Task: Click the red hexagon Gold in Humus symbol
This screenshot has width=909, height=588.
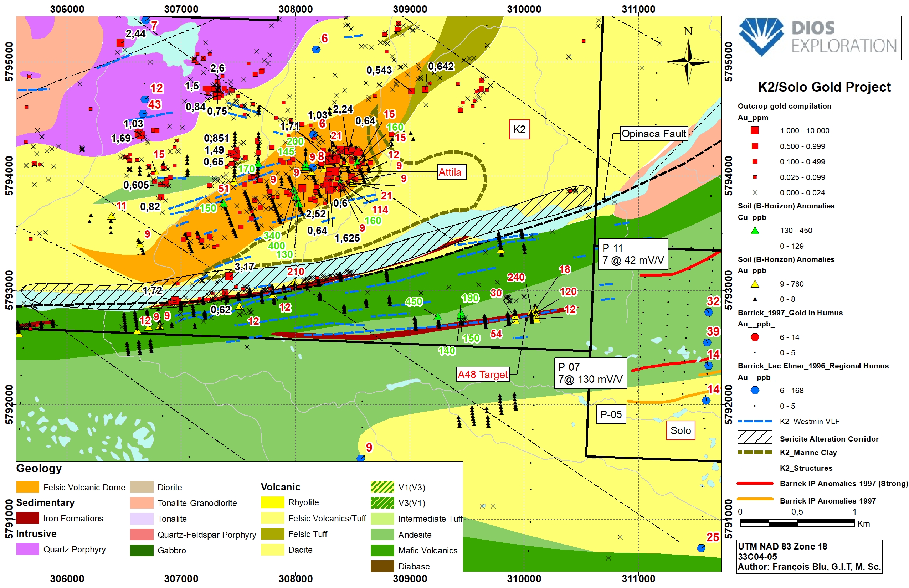Action: 755,337
